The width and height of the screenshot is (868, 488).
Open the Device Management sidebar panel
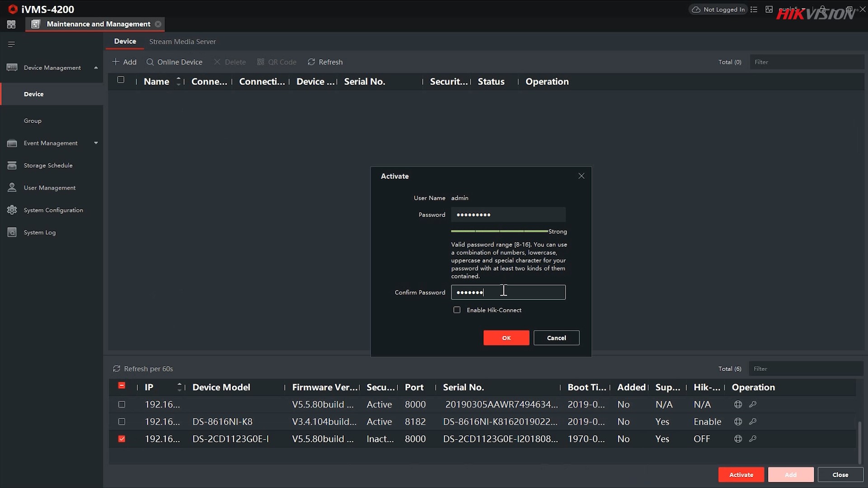coord(51,67)
